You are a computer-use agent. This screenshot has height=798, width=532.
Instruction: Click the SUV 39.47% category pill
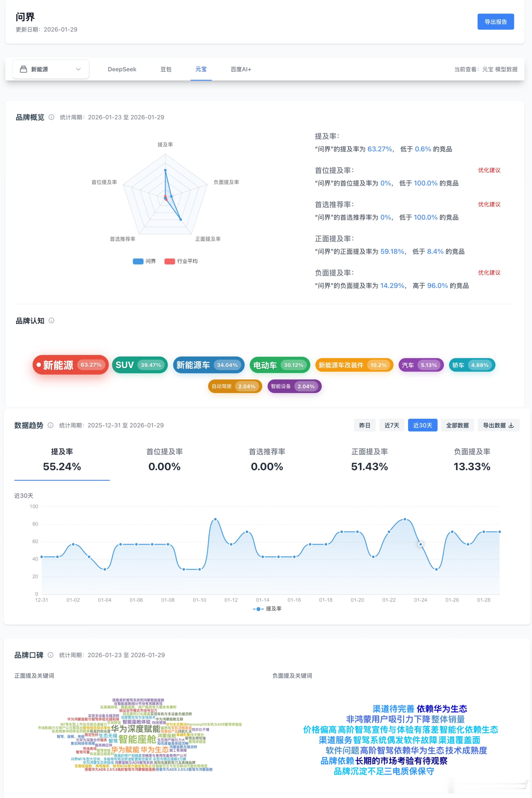140,365
